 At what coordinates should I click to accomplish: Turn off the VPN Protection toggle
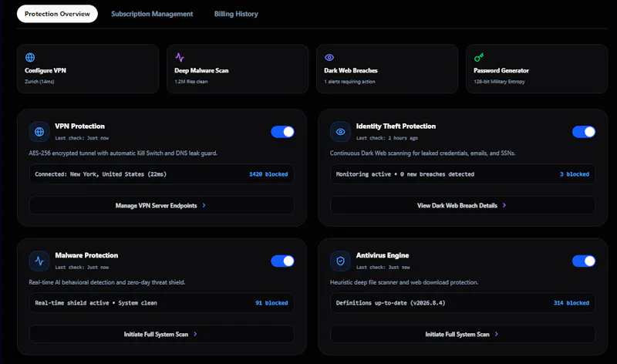pos(282,132)
